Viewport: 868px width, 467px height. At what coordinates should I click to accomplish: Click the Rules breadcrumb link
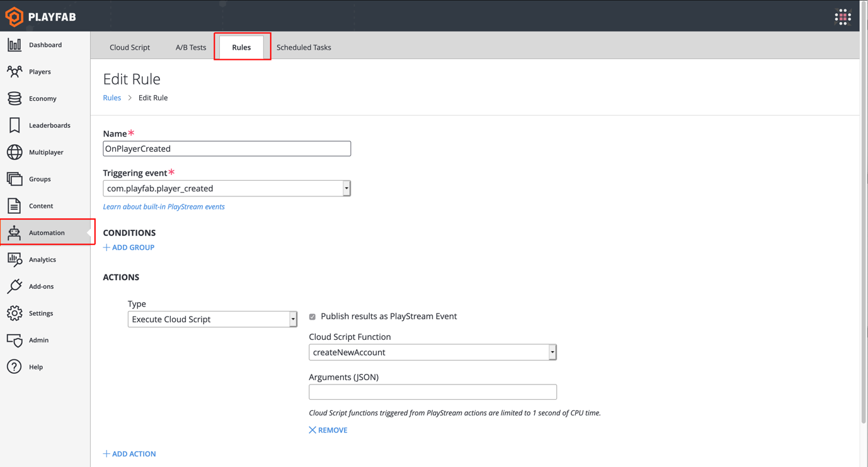112,98
